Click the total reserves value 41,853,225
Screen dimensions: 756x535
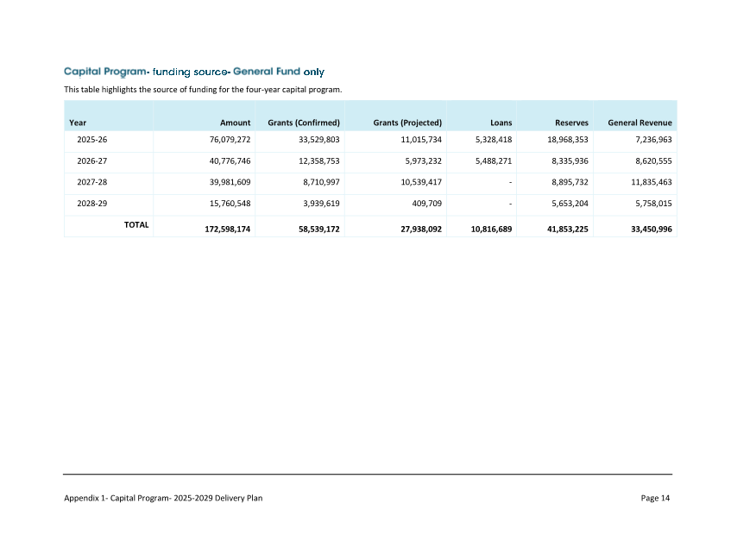click(x=567, y=230)
